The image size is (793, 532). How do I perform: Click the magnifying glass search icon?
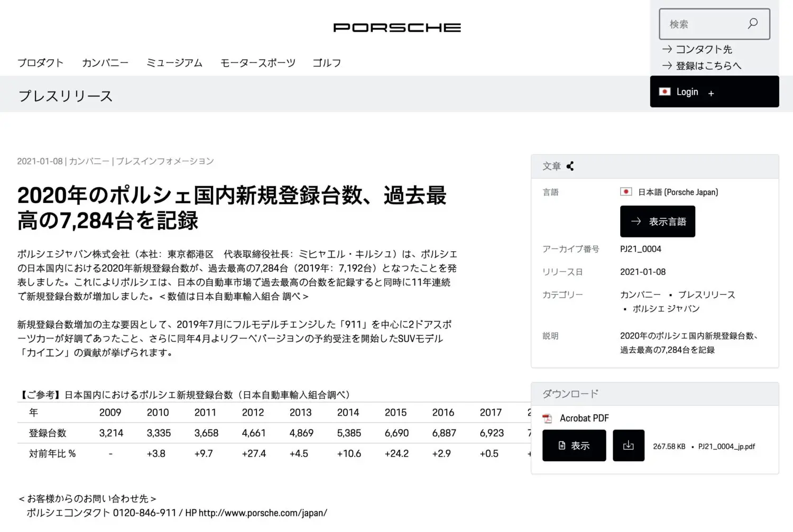752,24
